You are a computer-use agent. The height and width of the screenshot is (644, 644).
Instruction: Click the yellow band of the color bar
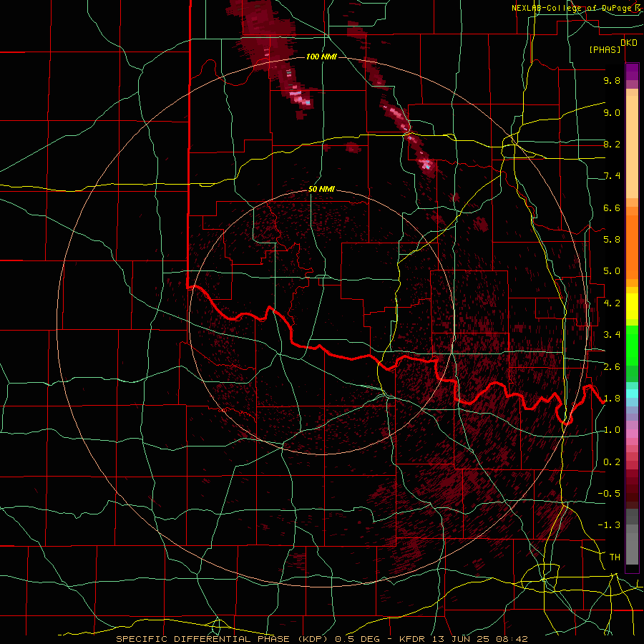pyautogui.click(x=632, y=306)
